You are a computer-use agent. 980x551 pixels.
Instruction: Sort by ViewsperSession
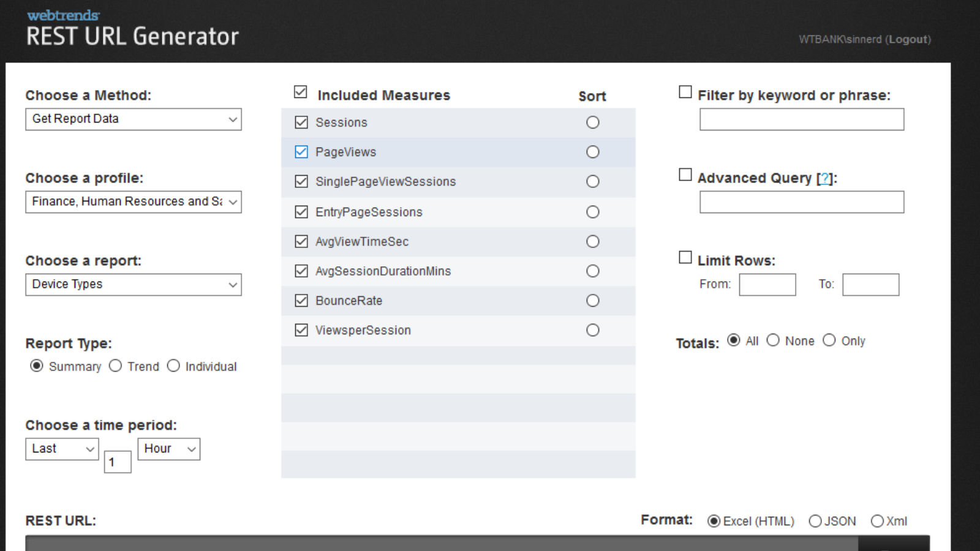593,330
